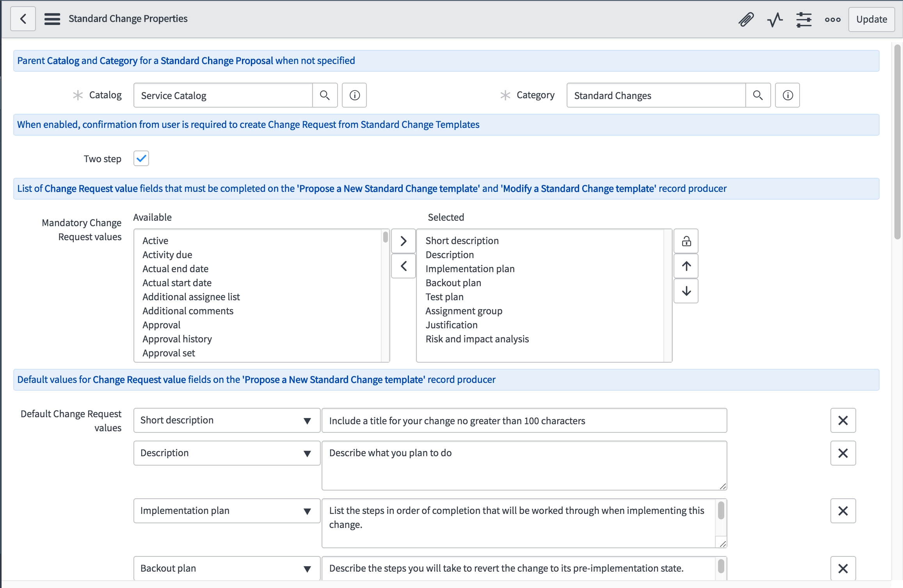This screenshot has height=588, width=903.
Task: Open the activity stream icon
Action: (775, 19)
